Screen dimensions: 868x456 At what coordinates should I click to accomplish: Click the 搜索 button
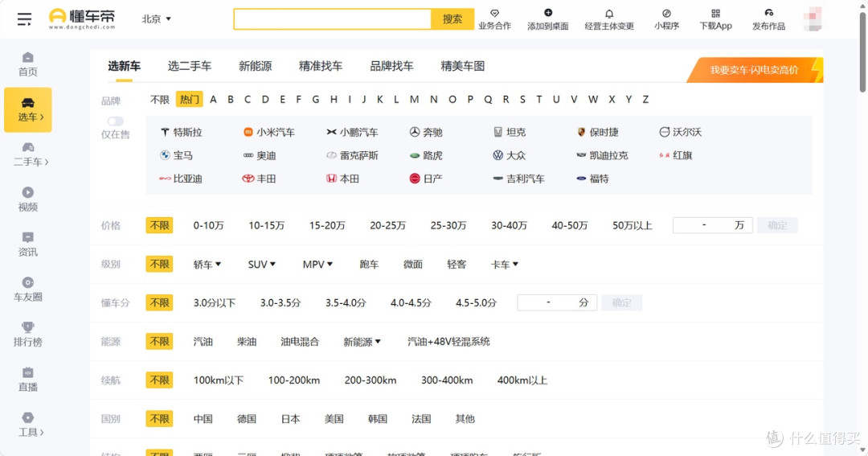point(452,18)
